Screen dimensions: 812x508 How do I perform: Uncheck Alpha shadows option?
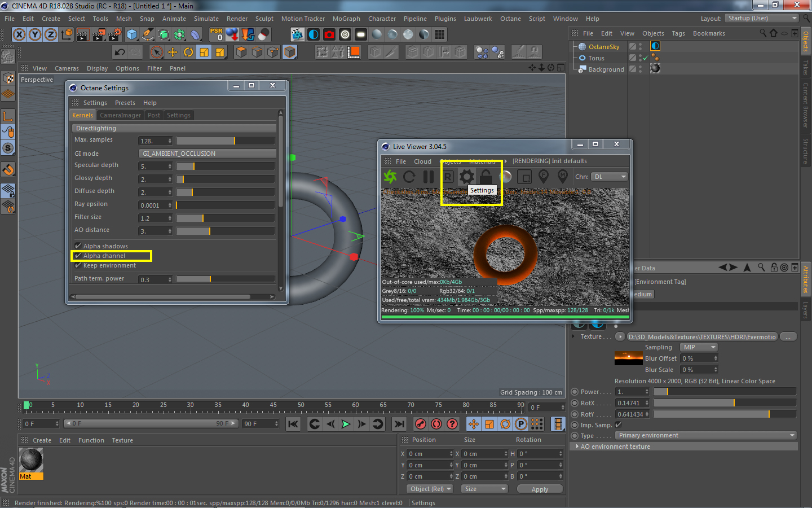[x=78, y=246]
